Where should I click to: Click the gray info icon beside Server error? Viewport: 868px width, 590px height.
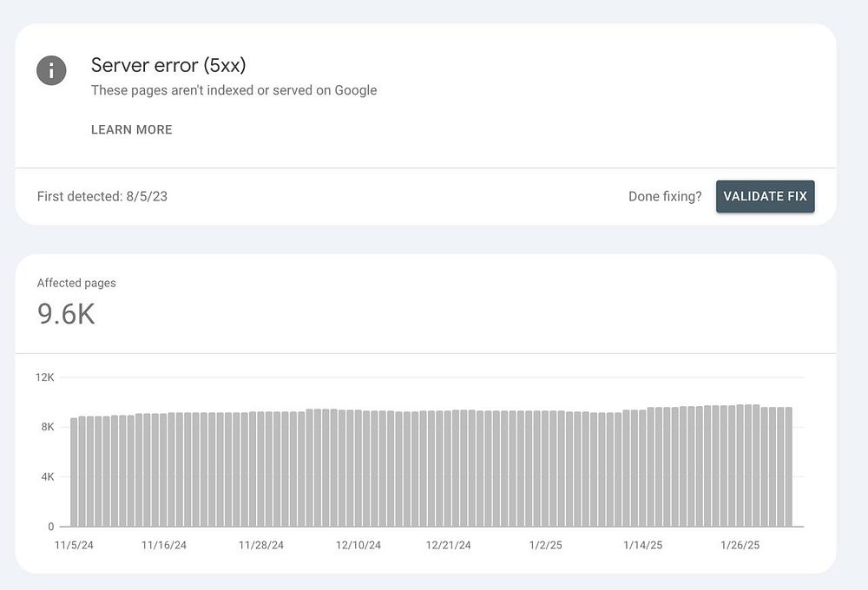click(x=51, y=70)
